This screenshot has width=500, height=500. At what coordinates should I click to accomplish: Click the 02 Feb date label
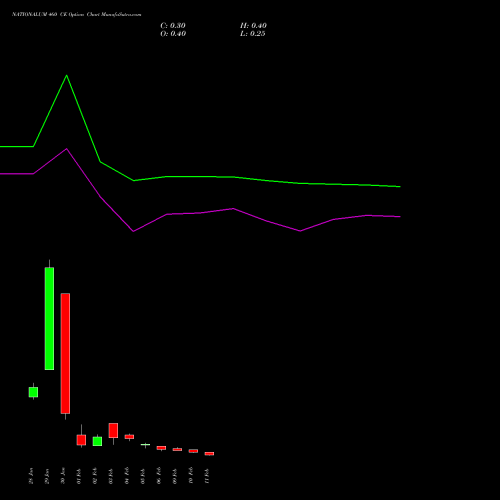click(x=95, y=476)
